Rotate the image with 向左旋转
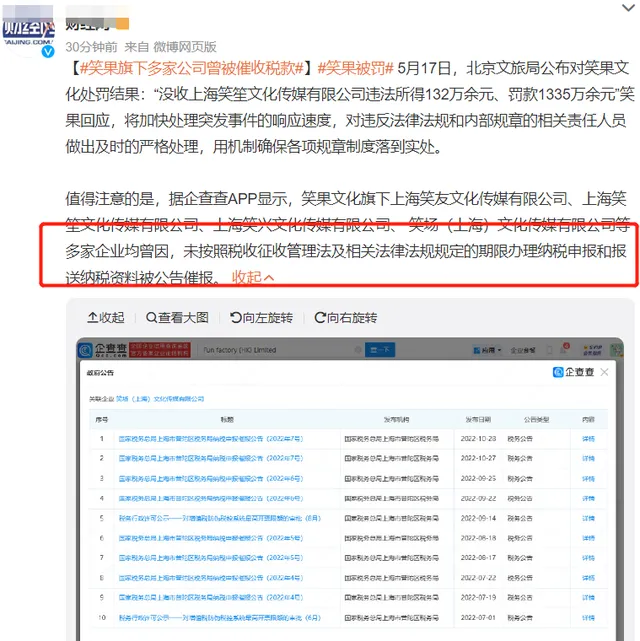 pyautogui.click(x=261, y=318)
